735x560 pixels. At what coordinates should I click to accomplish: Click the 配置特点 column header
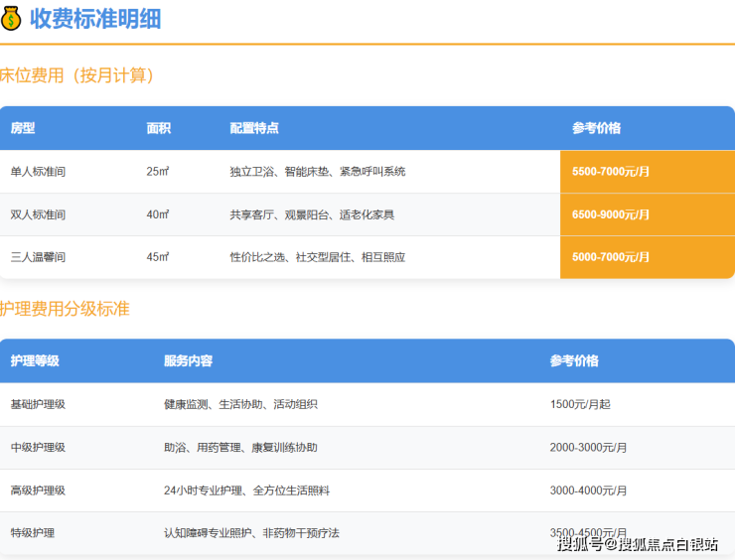coord(254,128)
